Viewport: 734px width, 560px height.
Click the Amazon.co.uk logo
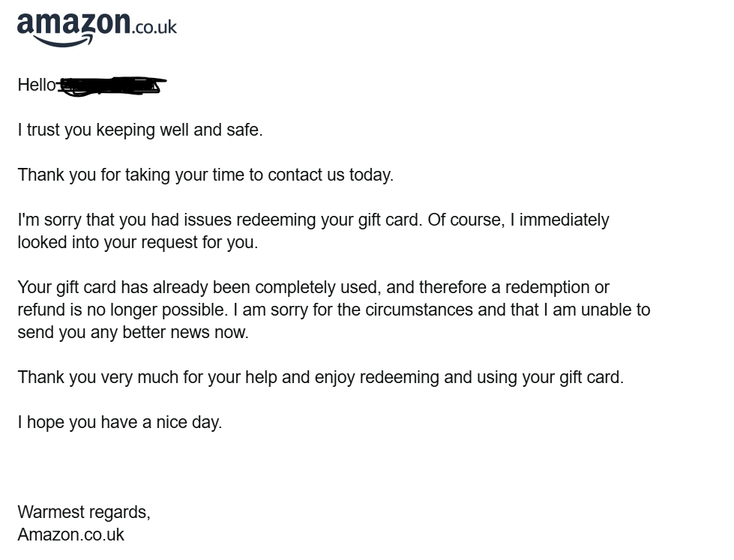point(97,28)
